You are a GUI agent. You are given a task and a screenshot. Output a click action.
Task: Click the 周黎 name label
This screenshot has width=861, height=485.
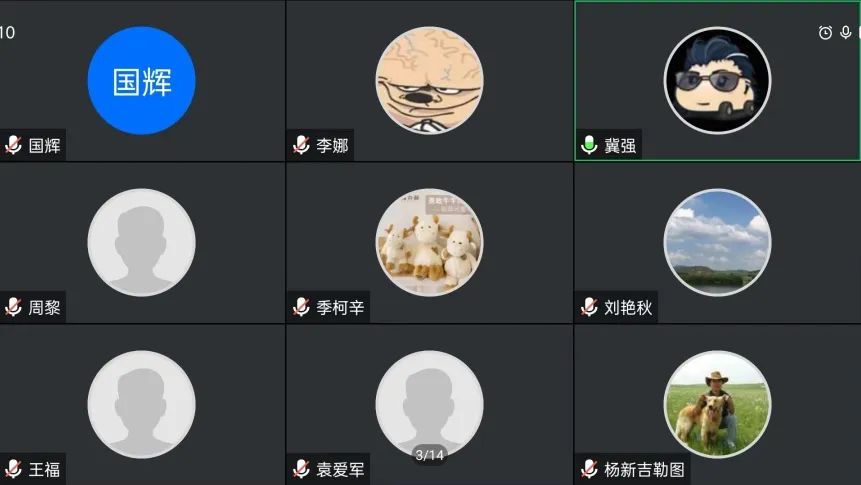coord(44,308)
